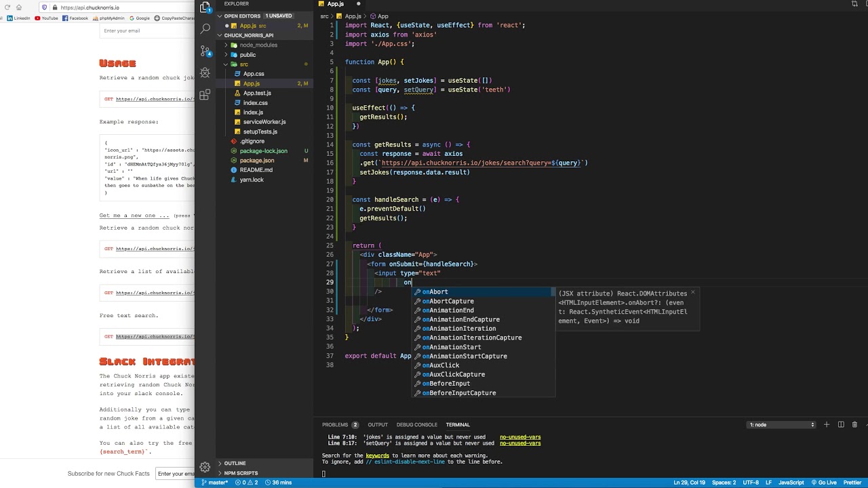The image size is (868, 488).
Task: Click the 'Enter your email' field at top
Action: click(146, 30)
